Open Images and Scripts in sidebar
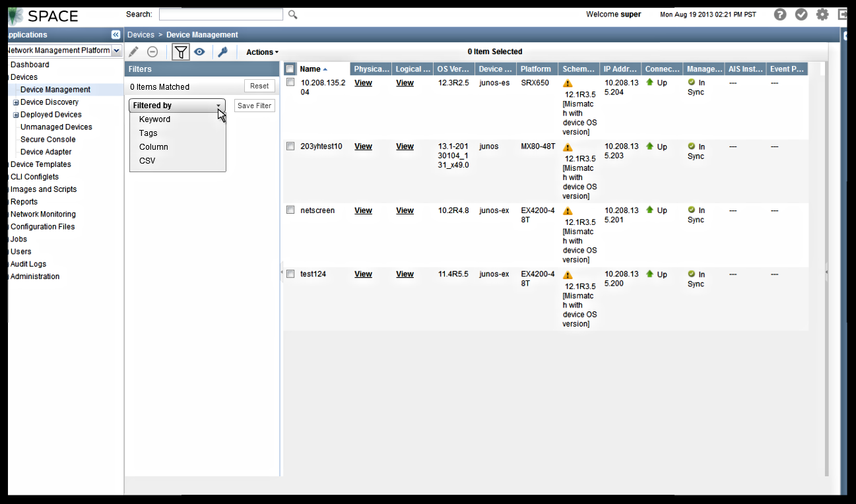The image size is (856, 504). pos(44,189)
